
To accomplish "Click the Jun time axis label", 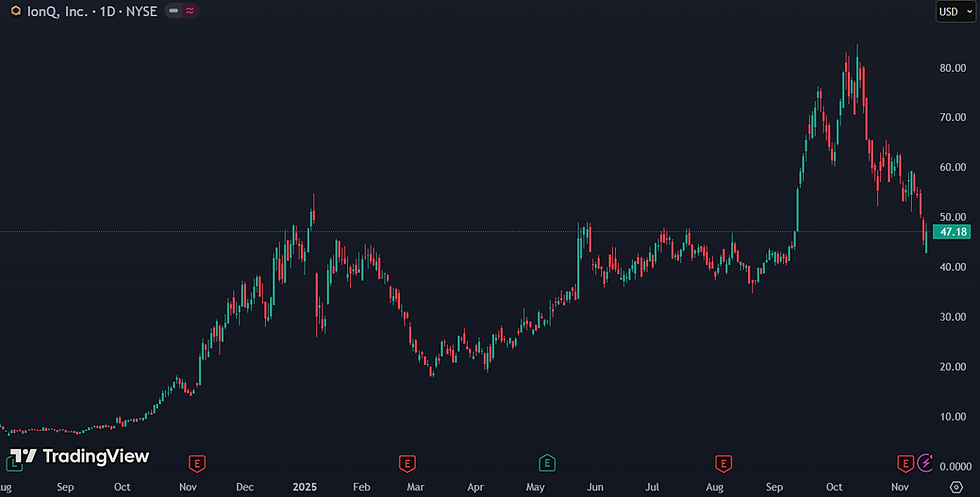I will (595, 487).
